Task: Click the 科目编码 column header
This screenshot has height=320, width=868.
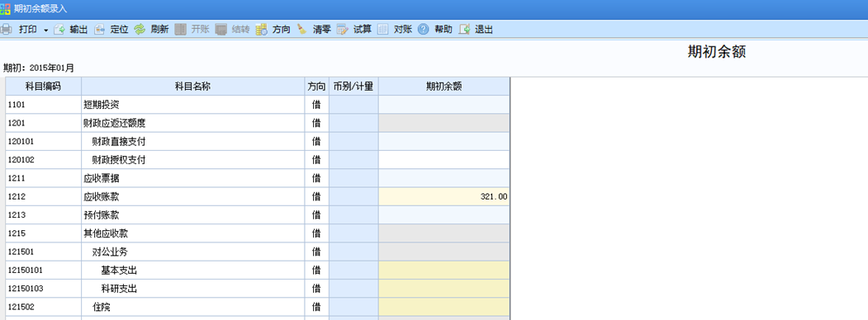Action: tap(44, 87)
